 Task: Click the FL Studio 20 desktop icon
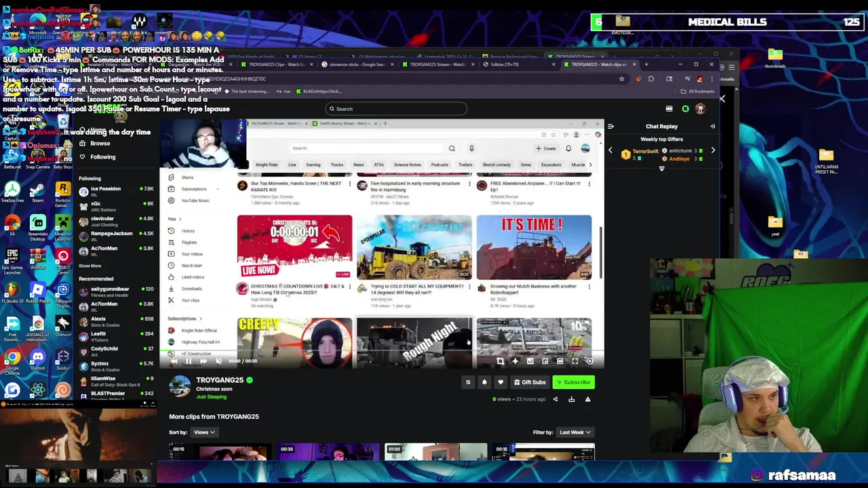point(12,292)
